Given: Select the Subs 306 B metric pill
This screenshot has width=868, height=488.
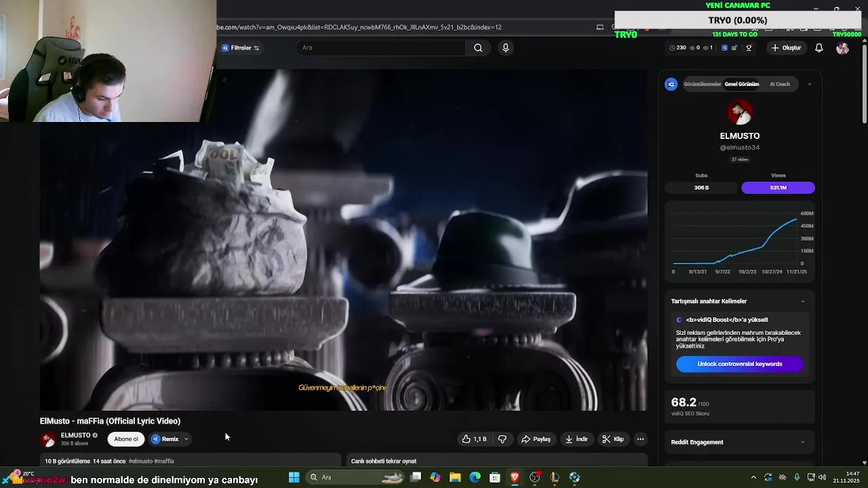Looking at the screenshot, I should [x=702, y=188].
